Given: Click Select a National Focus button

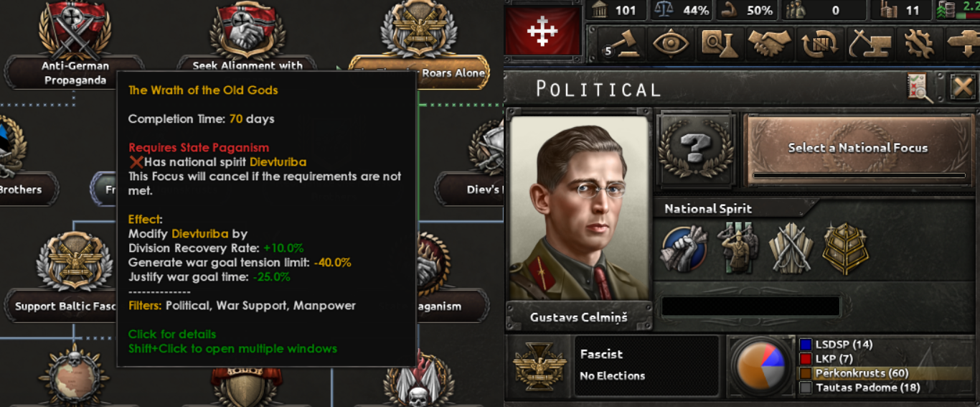Looking at the screenshot, I should tap(857, 149).
